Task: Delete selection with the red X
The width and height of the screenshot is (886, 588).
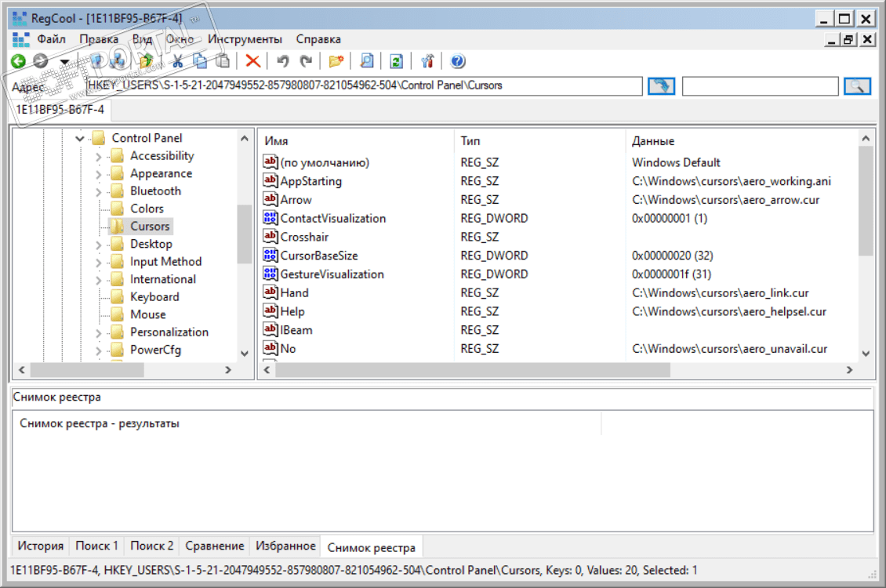Action: (252, 61)
